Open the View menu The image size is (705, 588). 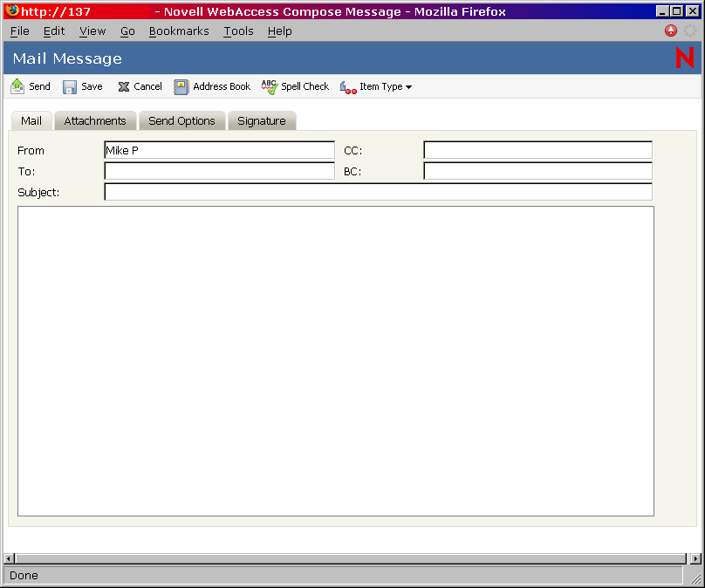(92, 31)
